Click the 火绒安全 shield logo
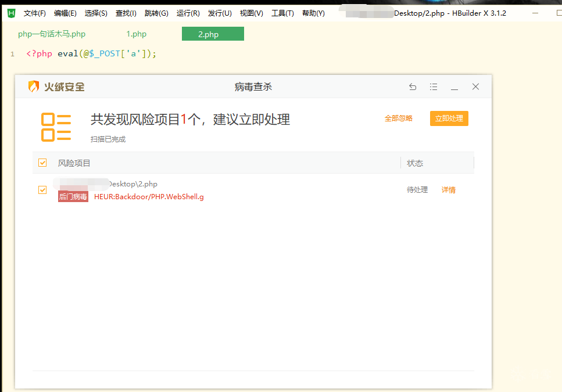Viewport: 562px width, 392px height. [x=33, y=87]
